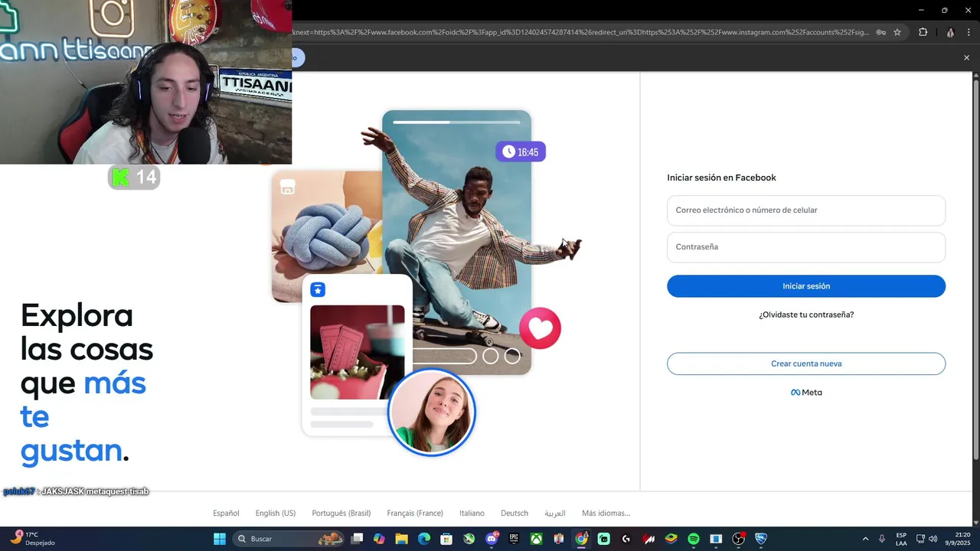The image size is (980, 551).
Task: Switch to Google Chrome in the taskbar
Action: tap(582, 539)
